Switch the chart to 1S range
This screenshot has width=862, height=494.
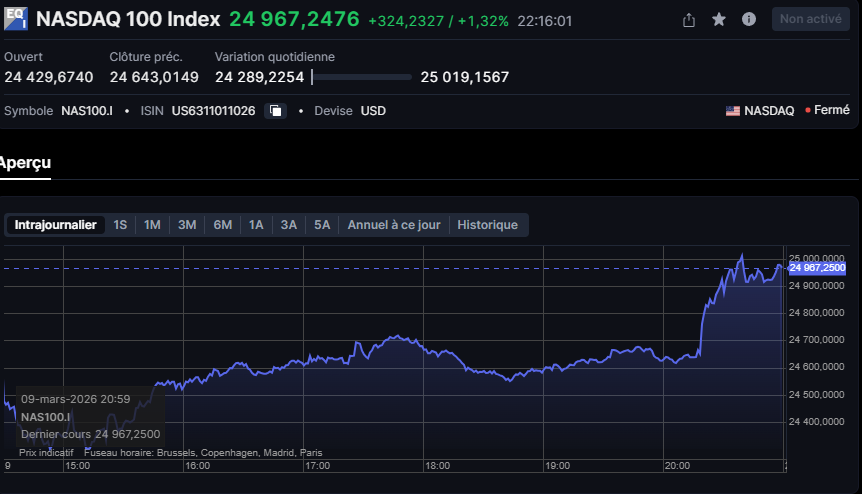(120, 225)
